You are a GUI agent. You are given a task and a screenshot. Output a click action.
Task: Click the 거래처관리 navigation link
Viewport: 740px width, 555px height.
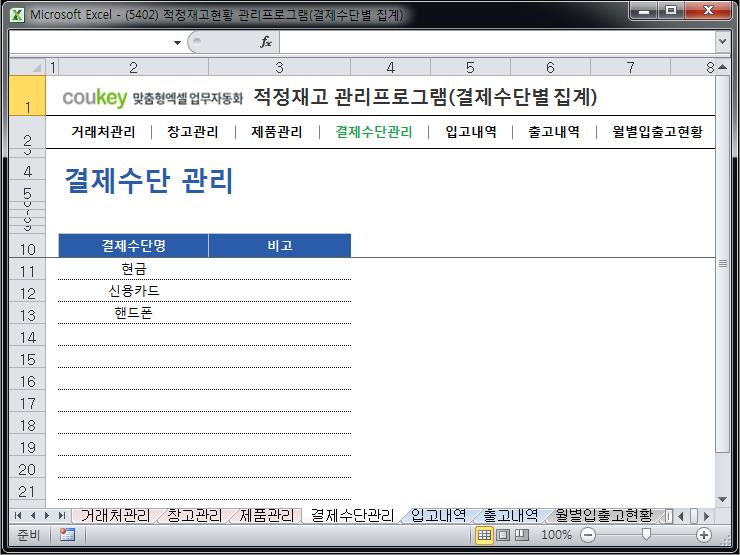[x=103, y=132]
